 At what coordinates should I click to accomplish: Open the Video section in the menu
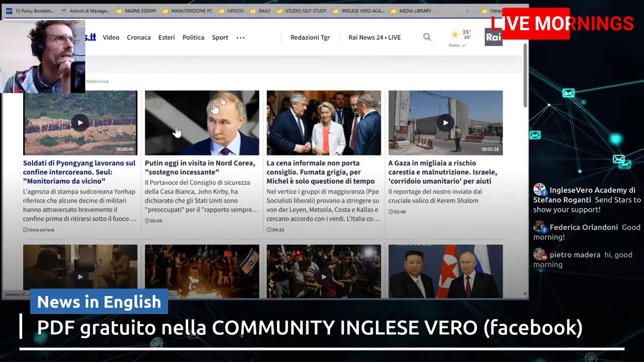pyautogui.click(x=111, y=37)
